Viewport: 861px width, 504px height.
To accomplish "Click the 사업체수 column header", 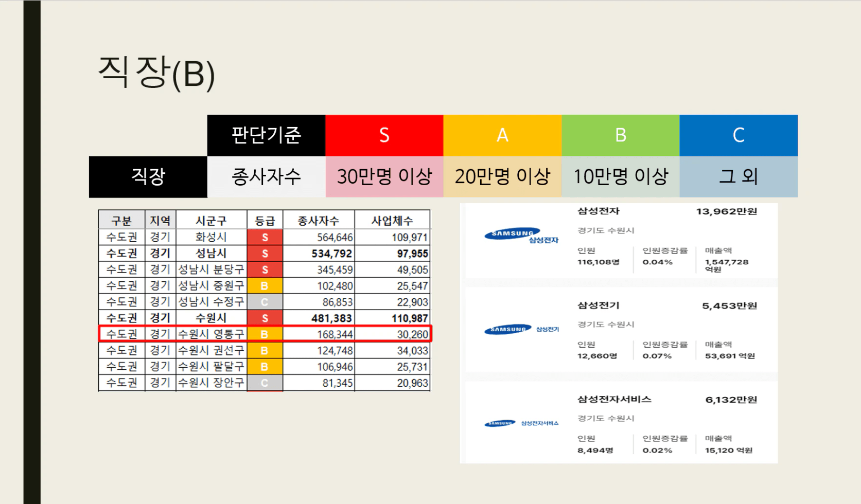I will [x=392, y=221].
